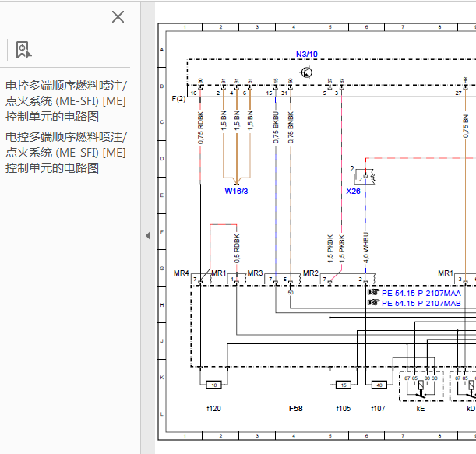Click the kE relay label

pos(421,409)
